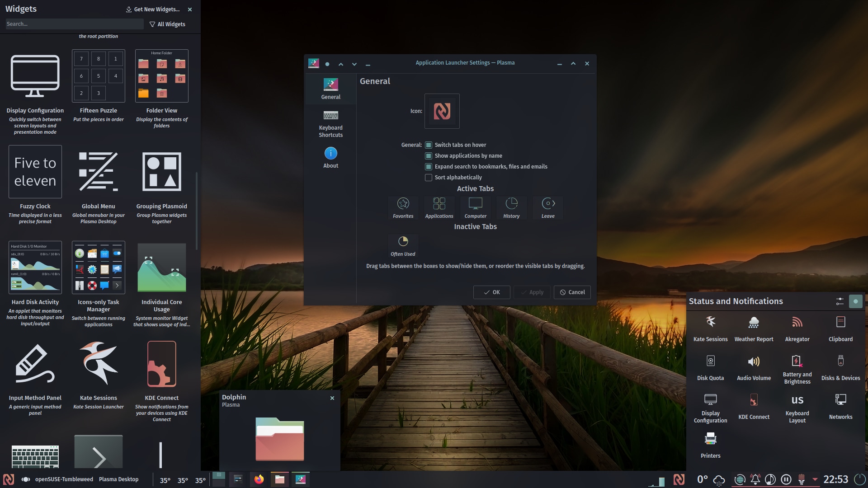Screen dimensions: 868x488
Task: Open Battery and Brightness tray entry
Action: click(x=797, y=369)
